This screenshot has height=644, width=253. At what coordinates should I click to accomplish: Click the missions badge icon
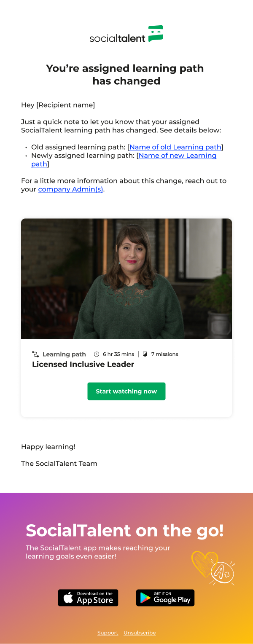145,354
